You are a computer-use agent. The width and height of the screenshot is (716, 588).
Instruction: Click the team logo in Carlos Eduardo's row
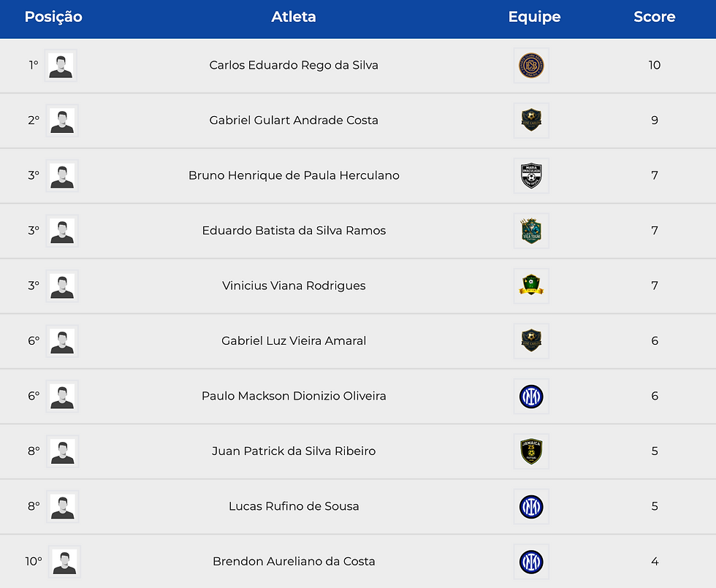(531, 66)
